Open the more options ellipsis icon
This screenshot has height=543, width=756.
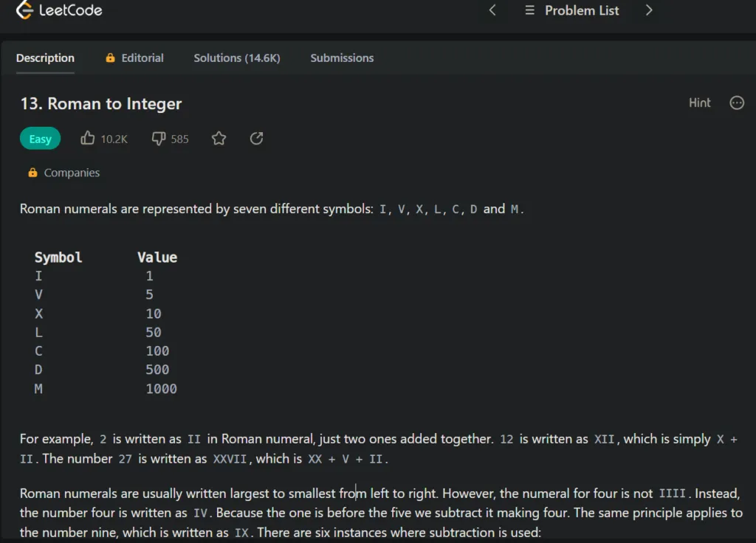pos(736,103)
